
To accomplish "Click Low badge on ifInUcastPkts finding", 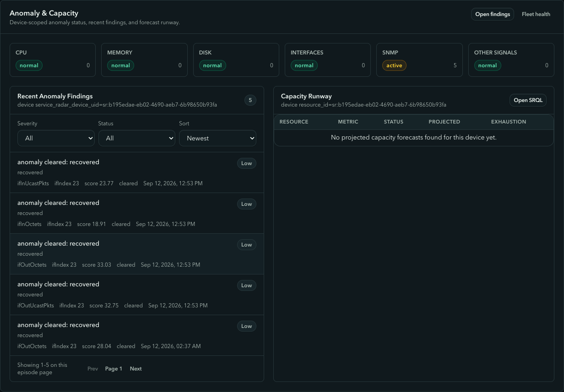I will click(247, 163).
